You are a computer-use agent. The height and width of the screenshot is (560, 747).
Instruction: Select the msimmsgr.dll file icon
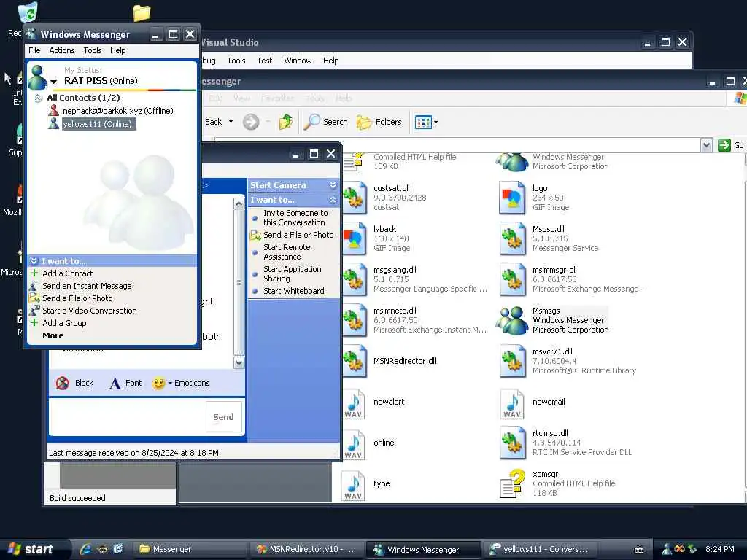point(512,279)
